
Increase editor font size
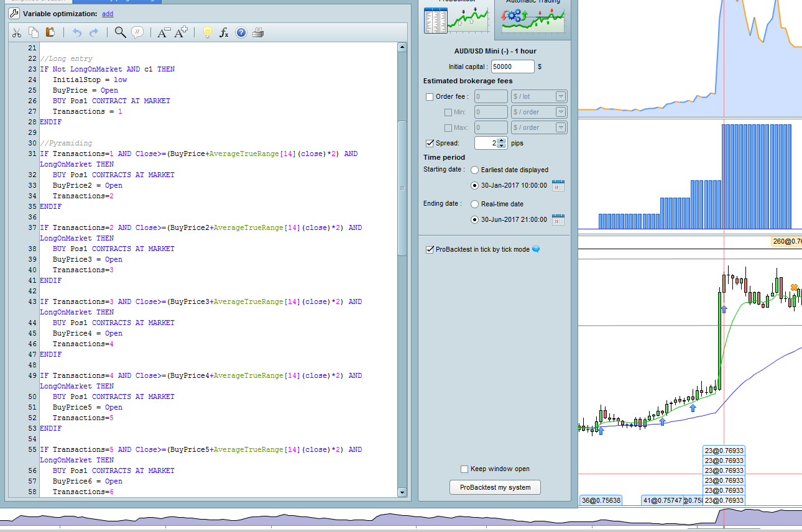pyautogui.click(x=181, y=32)
